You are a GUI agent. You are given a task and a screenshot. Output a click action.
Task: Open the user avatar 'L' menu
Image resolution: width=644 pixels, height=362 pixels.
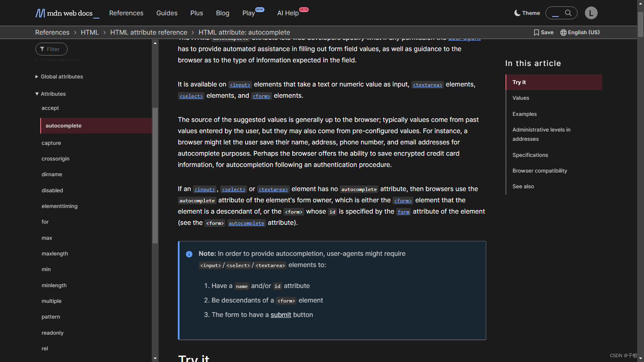pyautogui.click(x=591, y=13)
